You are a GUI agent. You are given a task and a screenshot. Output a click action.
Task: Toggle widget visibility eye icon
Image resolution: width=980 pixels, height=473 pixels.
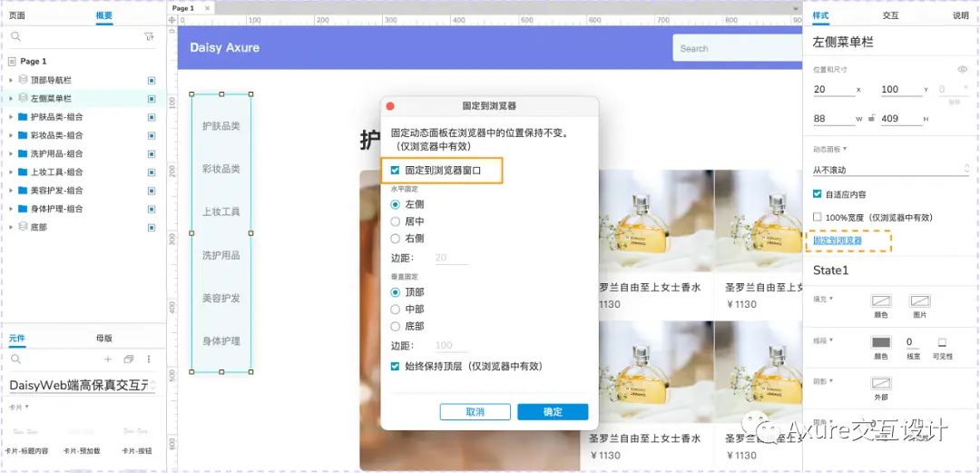pos(962,69)
